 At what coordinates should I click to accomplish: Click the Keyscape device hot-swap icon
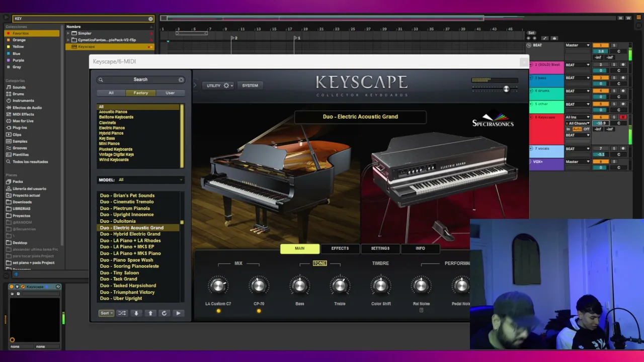coord(58,287)
